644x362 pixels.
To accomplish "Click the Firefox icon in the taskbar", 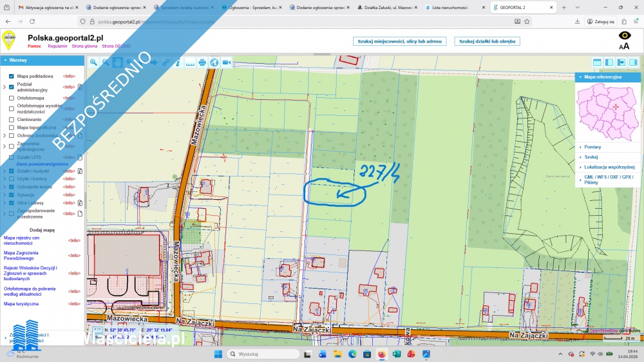I will pos(381,354).
